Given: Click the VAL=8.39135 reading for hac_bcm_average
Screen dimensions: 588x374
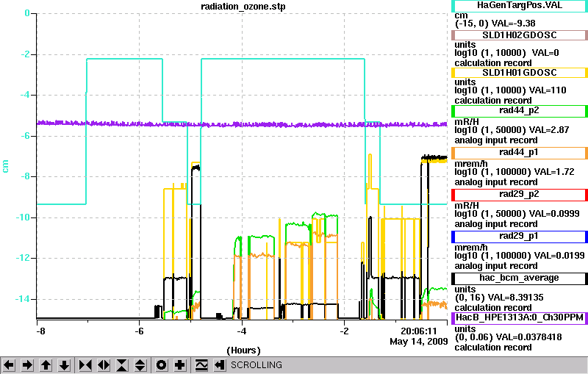Looking at the screenshot, I should click(x=517, y=298).
